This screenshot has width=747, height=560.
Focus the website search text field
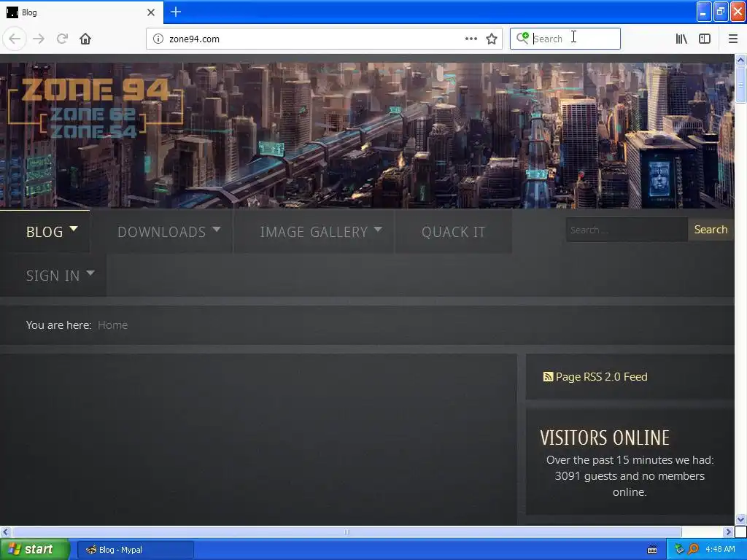click(x=627, y=230)
